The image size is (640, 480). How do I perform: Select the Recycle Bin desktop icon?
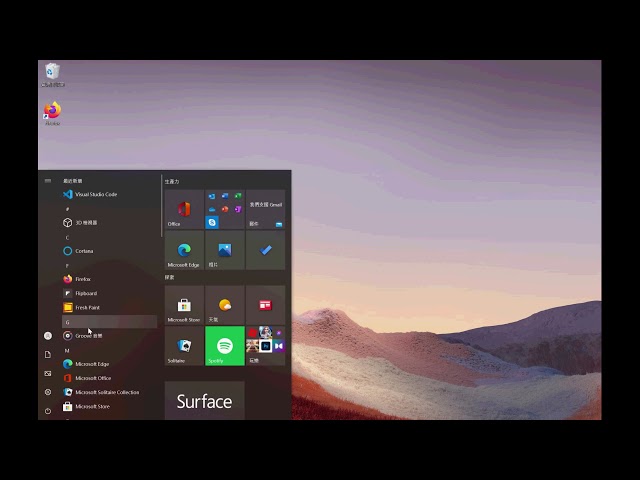click(53, 75)
